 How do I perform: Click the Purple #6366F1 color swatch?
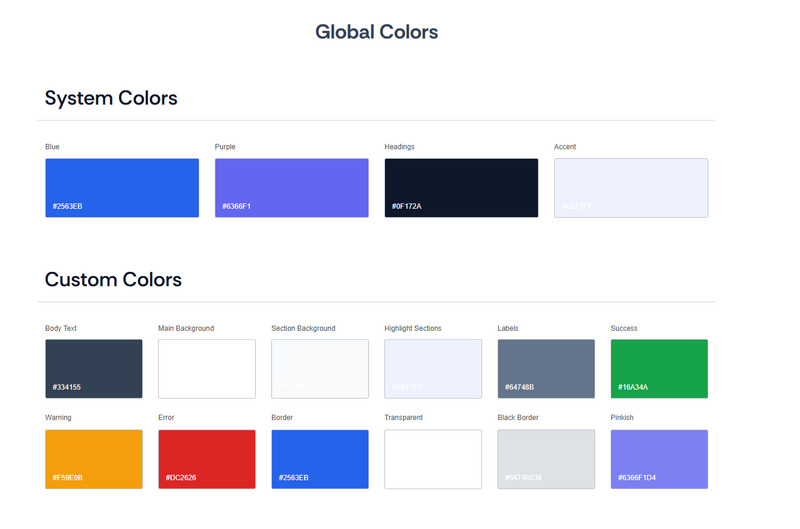coord(291,188)
